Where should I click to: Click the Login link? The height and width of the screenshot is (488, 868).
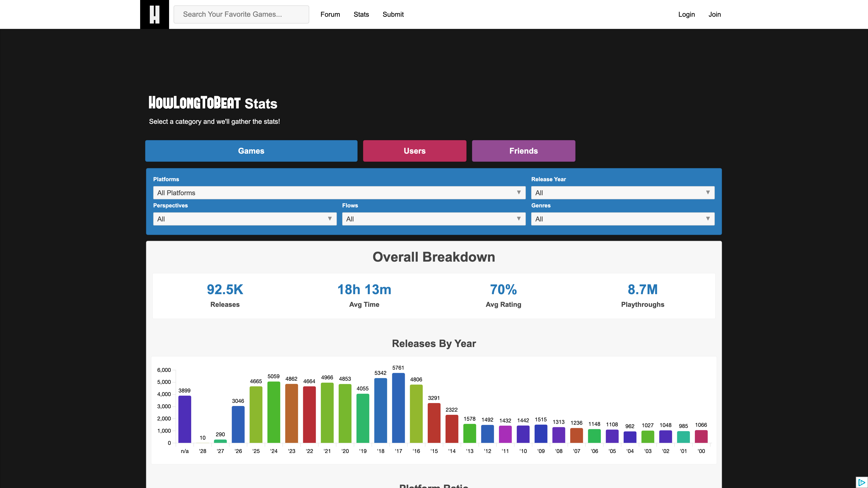(686, 14)
